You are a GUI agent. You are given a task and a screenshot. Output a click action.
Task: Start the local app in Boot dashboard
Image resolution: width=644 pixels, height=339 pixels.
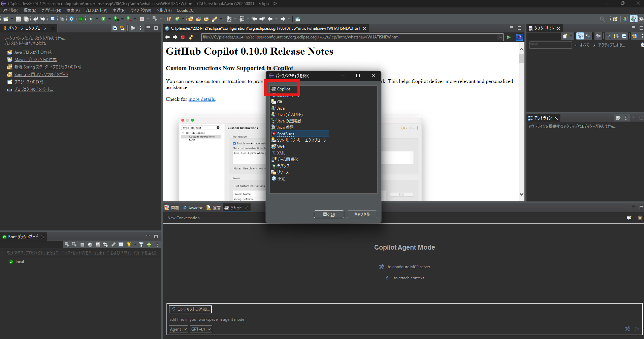[x=67, y=244]
